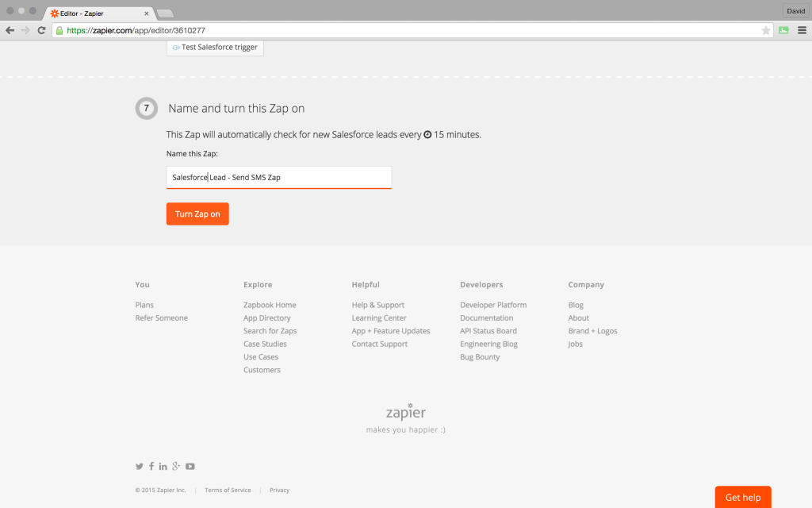Click the "Explore" footer heading
Image resolution: width=812 pixels, height=508 pixels.
[258, 285]
